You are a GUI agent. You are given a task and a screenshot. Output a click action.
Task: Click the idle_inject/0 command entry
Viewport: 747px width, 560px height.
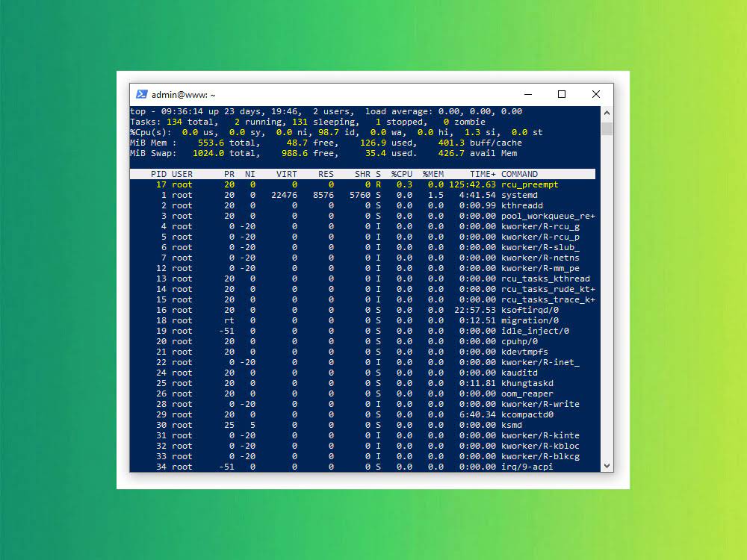535,332
